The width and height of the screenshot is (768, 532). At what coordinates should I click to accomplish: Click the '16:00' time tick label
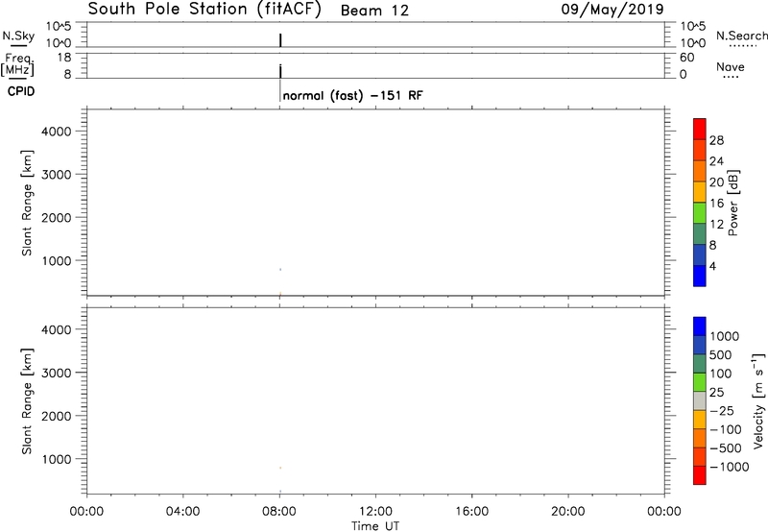[471, 512]
